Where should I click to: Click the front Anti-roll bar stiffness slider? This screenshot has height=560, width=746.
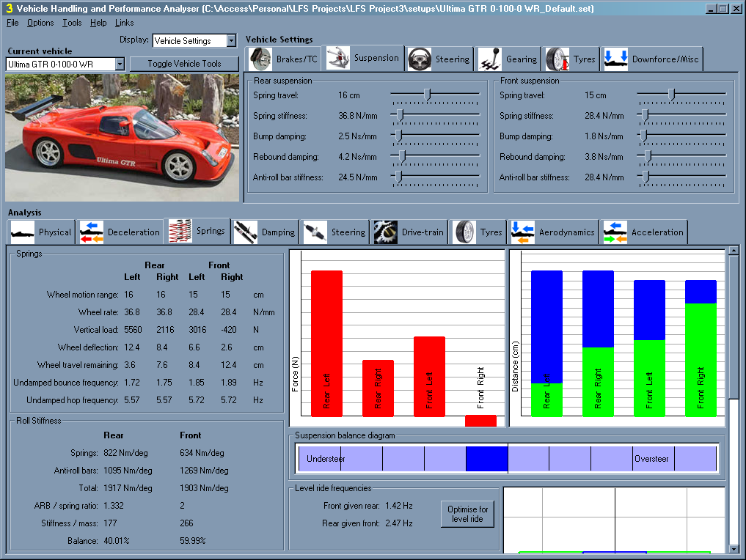click(645, 177)
